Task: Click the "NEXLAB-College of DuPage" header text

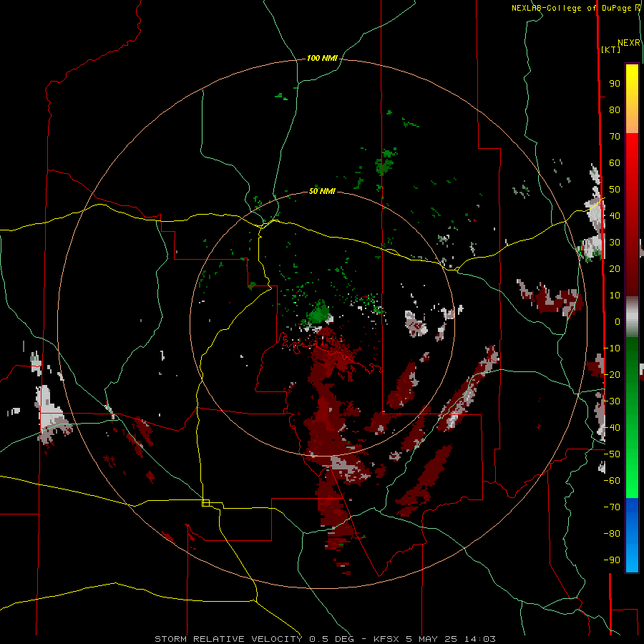Action: click(571, 8)
